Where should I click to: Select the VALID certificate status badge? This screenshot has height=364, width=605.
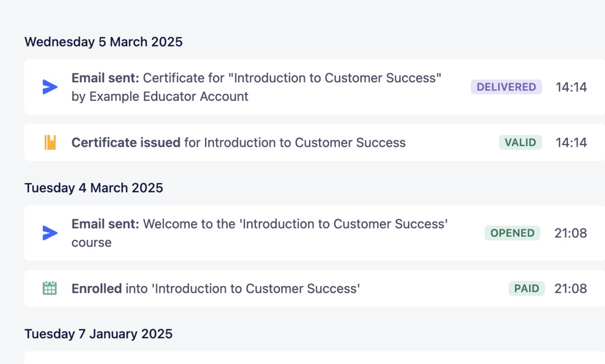pos(520,142)
